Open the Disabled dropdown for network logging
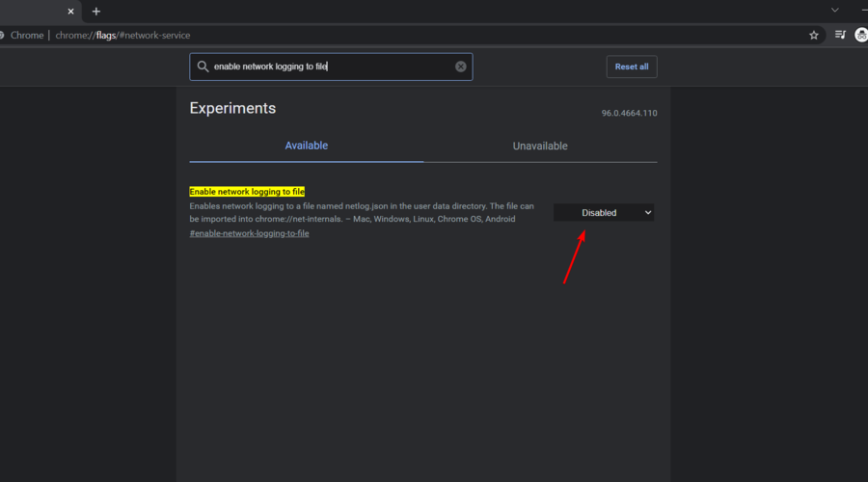 (x=604, y=212)
